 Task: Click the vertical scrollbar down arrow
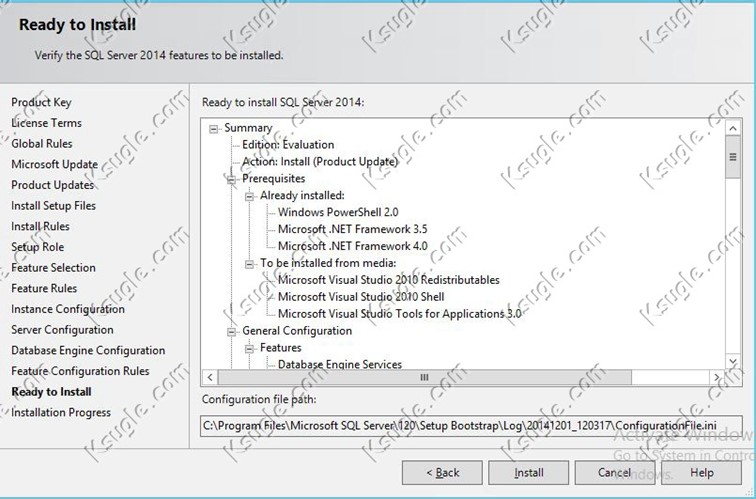[733, 361]
